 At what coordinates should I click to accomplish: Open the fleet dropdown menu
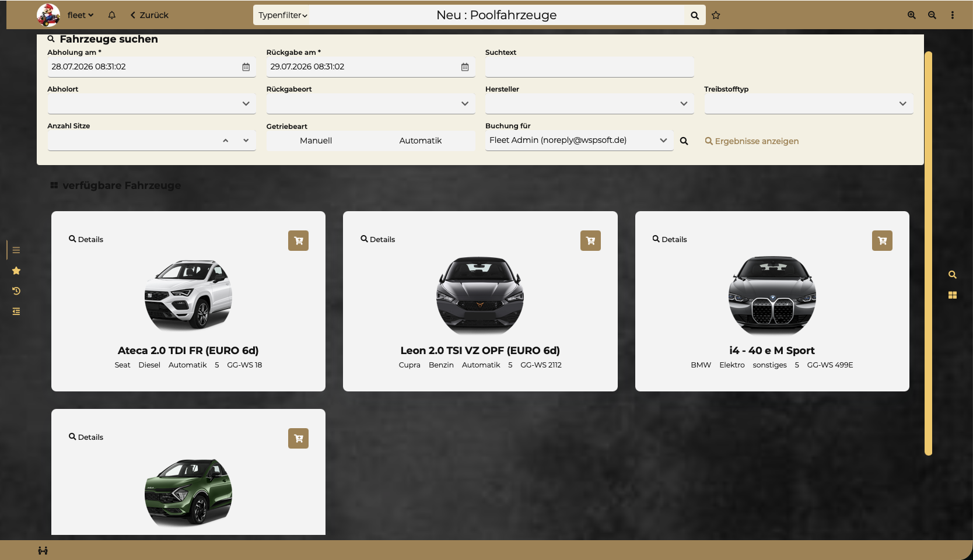click(x=80, y=15)
